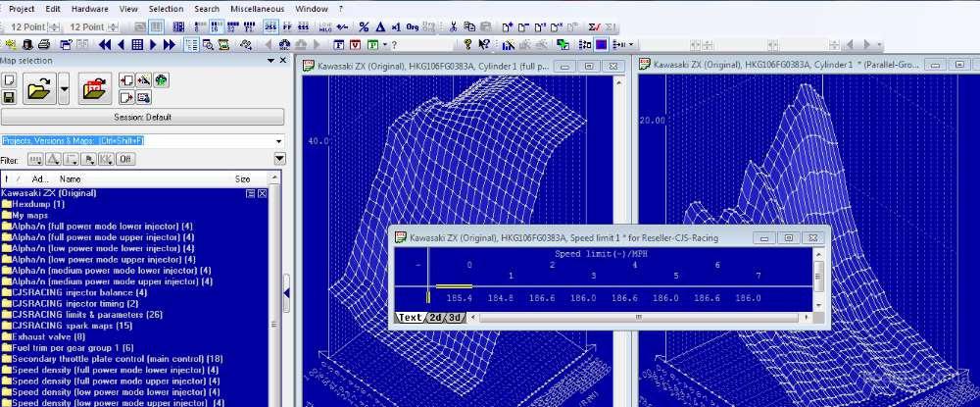Viewport: 980px width, 407px height.
Task: Switch to the 2d tab
Action: [x=435, y=318]
